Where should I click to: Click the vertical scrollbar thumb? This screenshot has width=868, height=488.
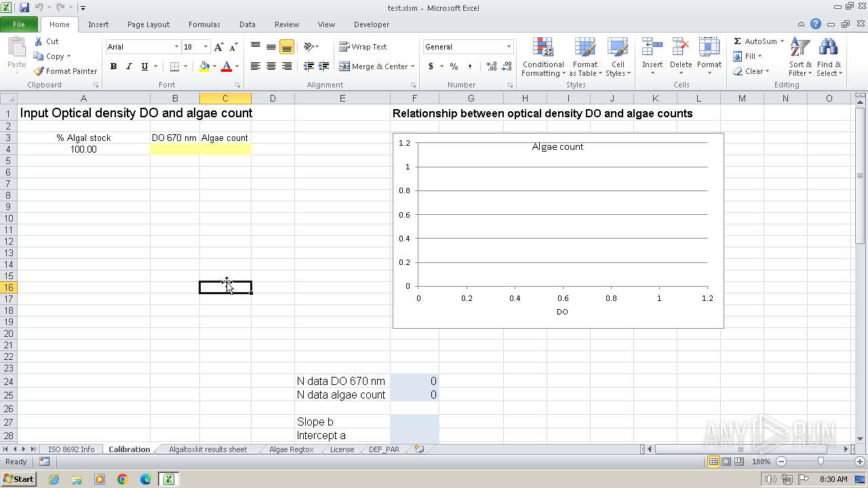860,175
